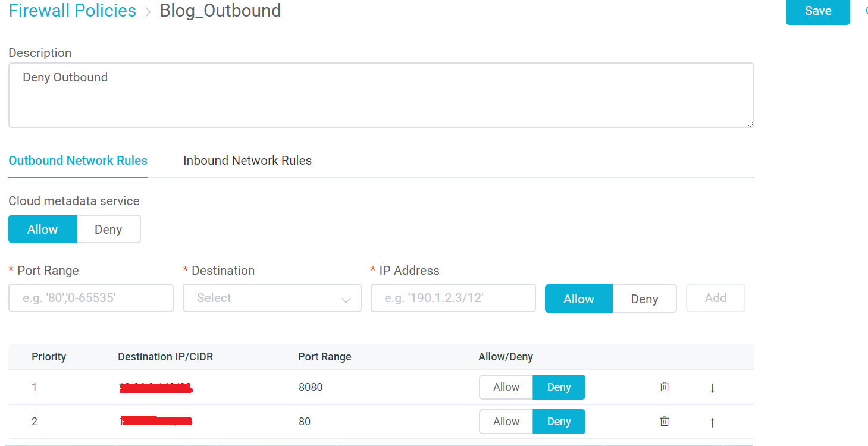Set Cloud metadata service to Deny
Screen dimensions: 868x446
pyautogui.click(x=108, y=230)
